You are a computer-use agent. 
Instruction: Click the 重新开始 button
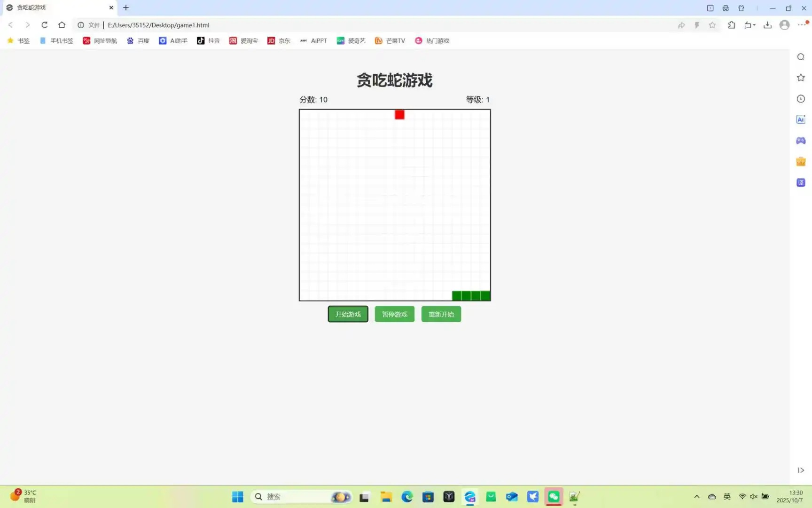(x=441, y=314)
